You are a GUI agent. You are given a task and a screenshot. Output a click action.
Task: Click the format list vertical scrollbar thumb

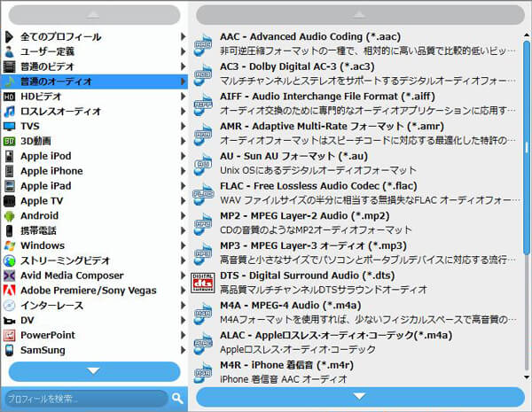tap(527, 147)
